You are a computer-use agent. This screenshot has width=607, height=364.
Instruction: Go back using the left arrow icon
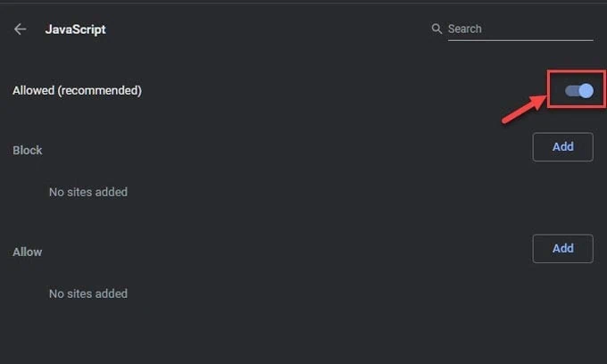click(x=21, y=29)
